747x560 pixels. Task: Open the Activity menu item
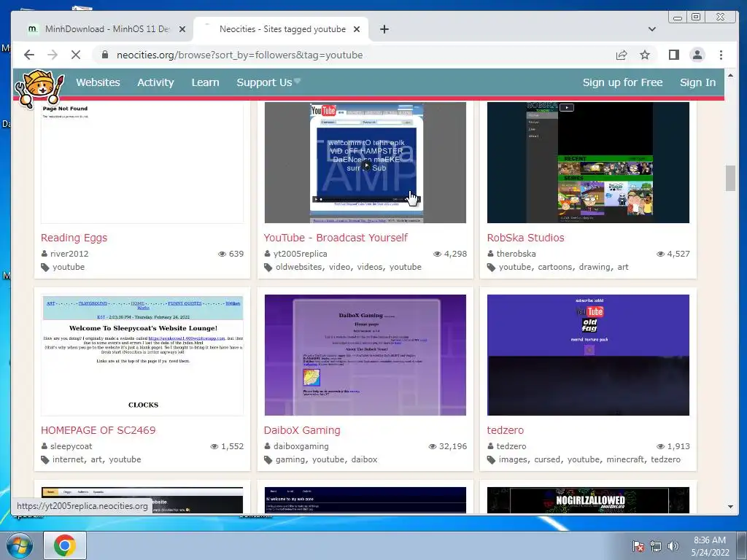pos(156,82)
